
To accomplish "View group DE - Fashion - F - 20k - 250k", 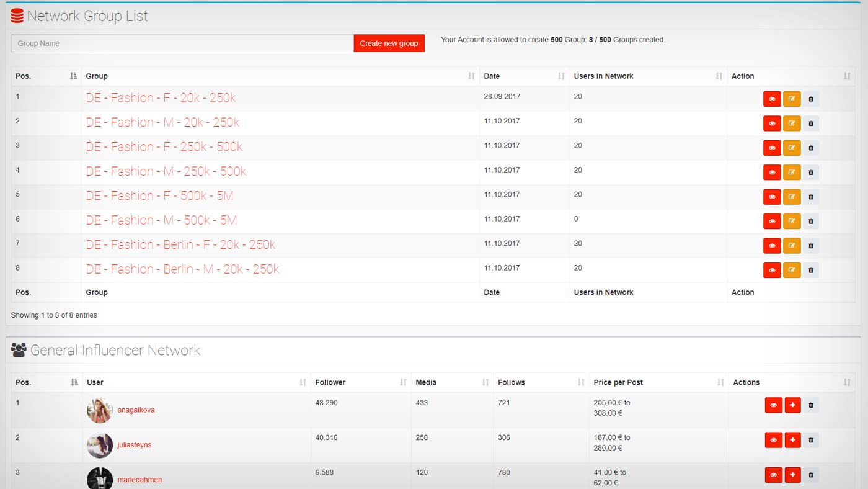I will (772, 99).
